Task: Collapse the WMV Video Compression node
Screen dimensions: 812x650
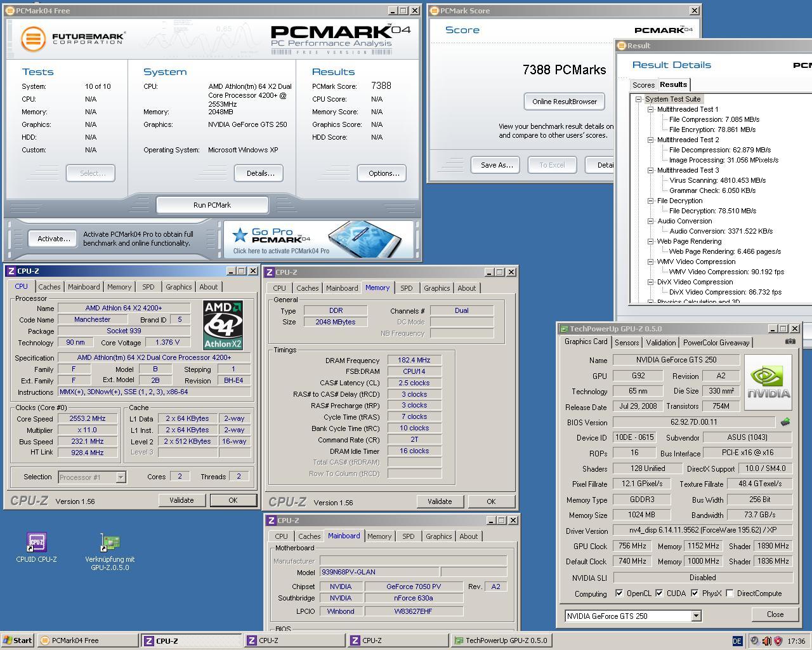Action: 650,262
